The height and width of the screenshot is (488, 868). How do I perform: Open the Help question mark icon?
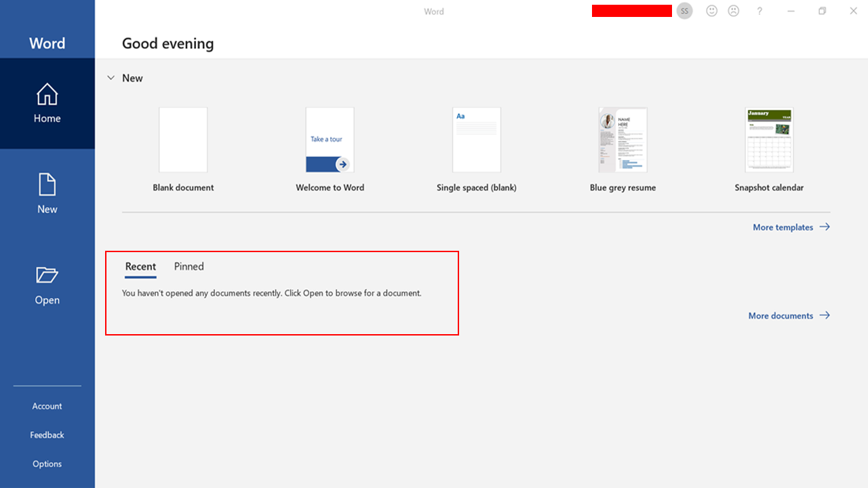click(x=759, y=11)
